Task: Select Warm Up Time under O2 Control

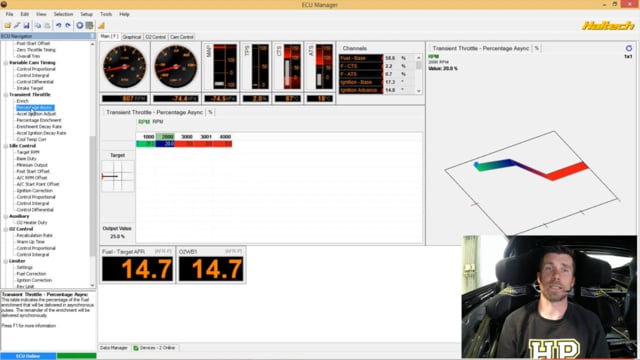Action: click(x=31, y=242)
